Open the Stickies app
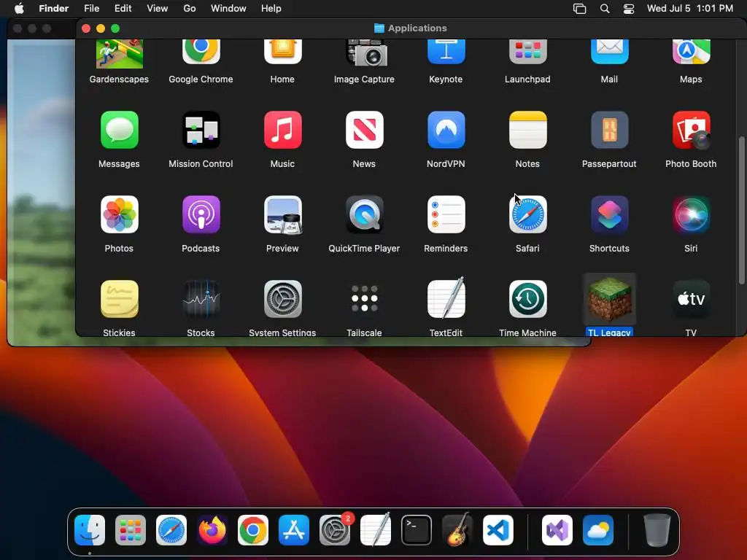The height and width of the screenshot is (560, 747). click(x=119, y=299)
